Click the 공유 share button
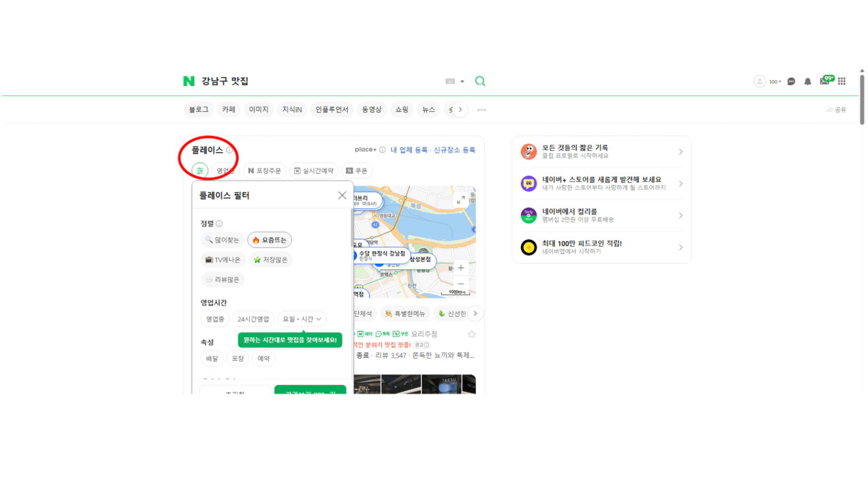This screenshot has height=488, width=868. coord(836,110)
